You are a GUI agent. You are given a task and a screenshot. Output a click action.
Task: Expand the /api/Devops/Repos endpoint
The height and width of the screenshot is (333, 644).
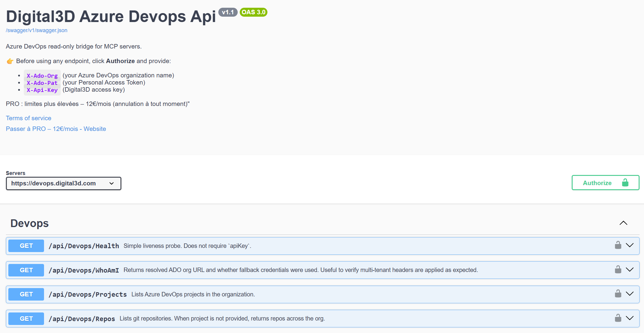pyautogui.click(x=630, y=318)
